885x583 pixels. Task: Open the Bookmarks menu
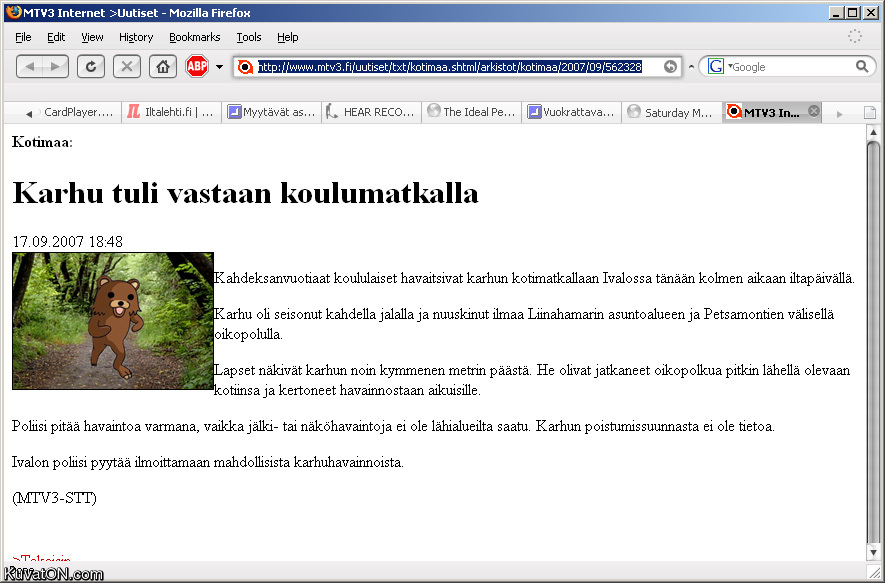pyautogui.click(x=195, y=37)
